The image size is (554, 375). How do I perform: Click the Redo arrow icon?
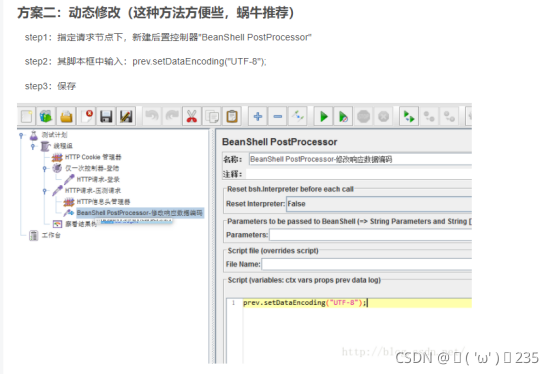(172, 116)
